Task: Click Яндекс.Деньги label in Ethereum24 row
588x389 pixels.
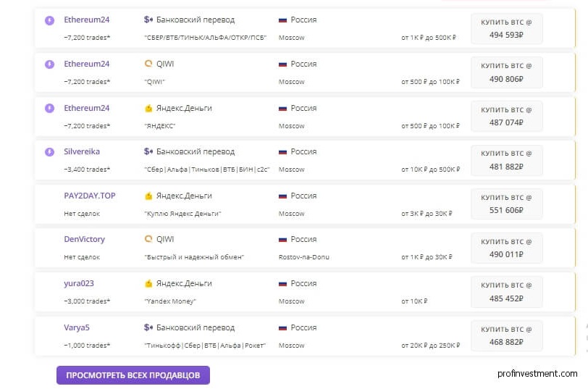Action: [184, 108]
